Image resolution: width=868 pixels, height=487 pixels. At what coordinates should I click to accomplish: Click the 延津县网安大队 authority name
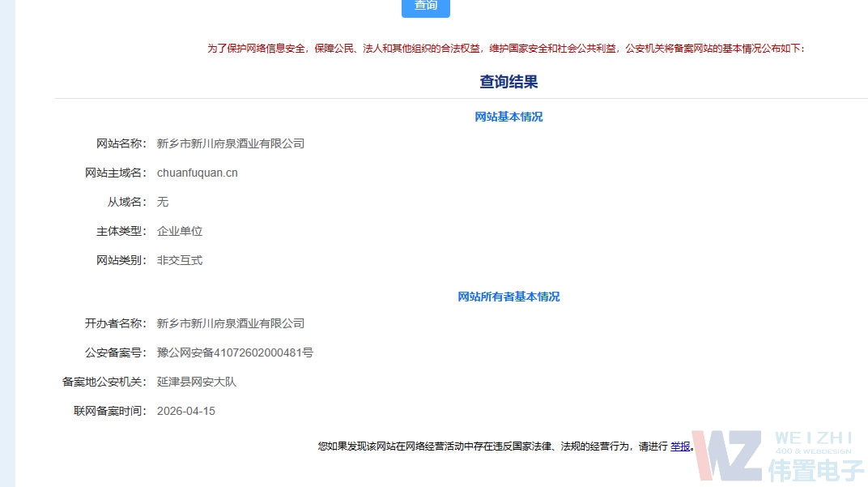tap(196, 381)
